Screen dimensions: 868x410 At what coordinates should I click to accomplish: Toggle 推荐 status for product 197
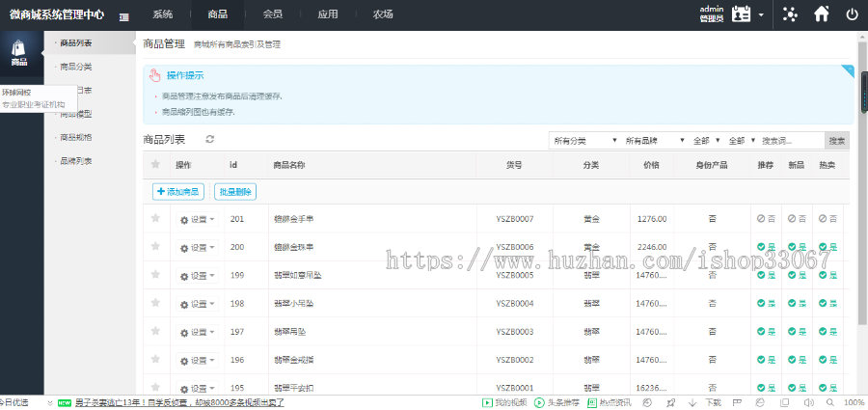tap(766, 331)
